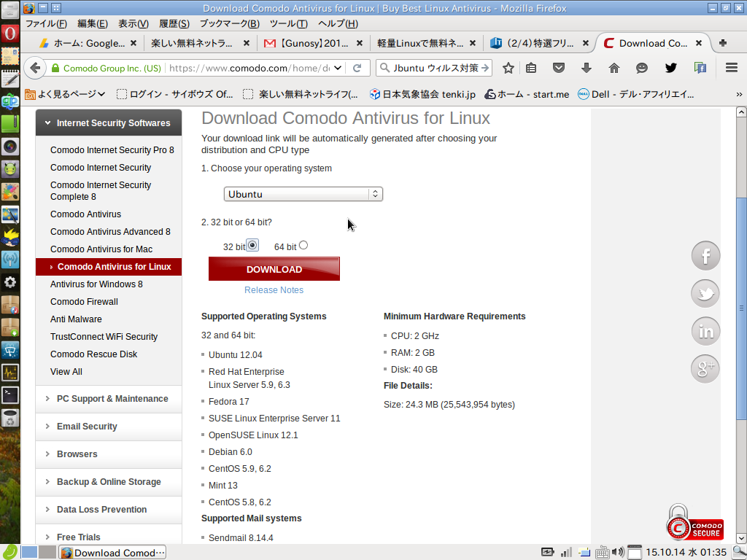Screen dimensions: 747x560
Task: Click the Comodo Secure padlock badge
Action: pos(694,523)
